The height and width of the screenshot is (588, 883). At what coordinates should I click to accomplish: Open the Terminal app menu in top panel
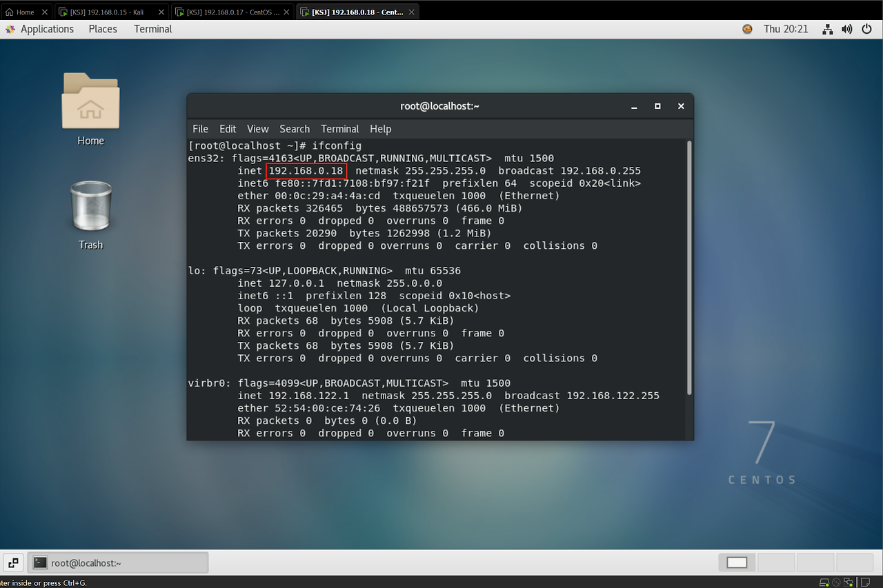point(153,29)
